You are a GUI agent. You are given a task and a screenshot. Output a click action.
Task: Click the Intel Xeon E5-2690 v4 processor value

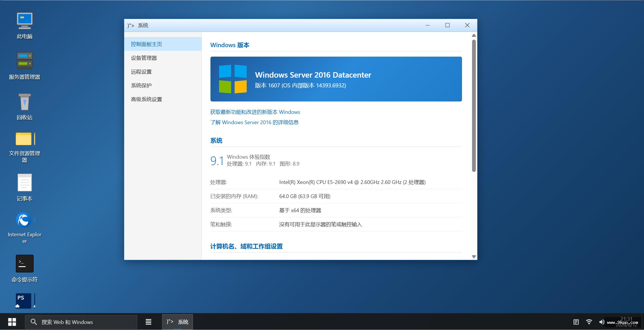[x=352, y=182]
